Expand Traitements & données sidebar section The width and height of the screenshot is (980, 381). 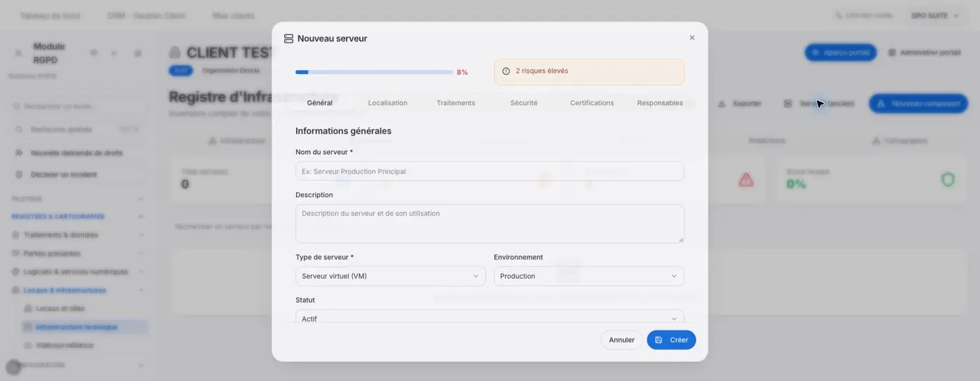(x=79, y=235)
